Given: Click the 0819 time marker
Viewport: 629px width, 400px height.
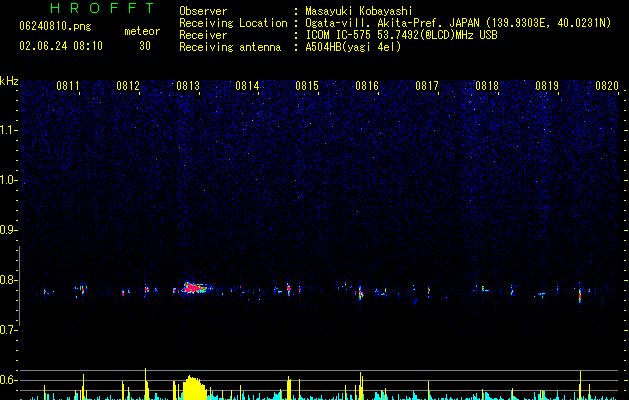Looking at the screenshot, I should point(547,86).
